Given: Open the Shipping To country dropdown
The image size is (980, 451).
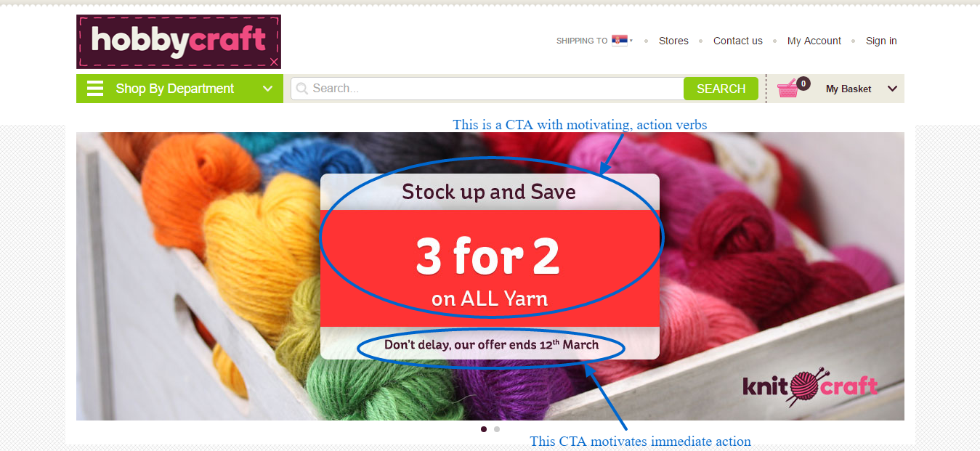Looking at the screenshot, I should pos(594,41).
